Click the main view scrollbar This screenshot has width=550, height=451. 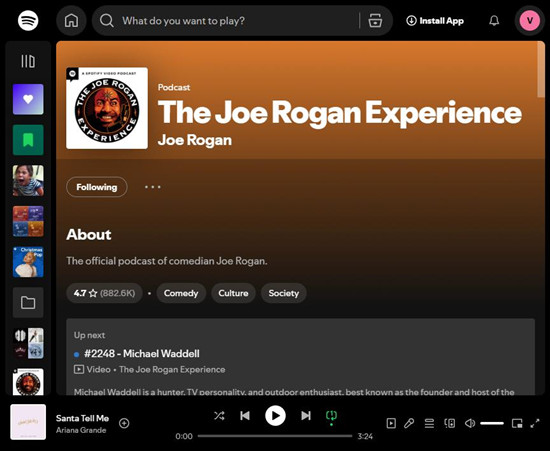pyautogui.click(x=541, y=69)
